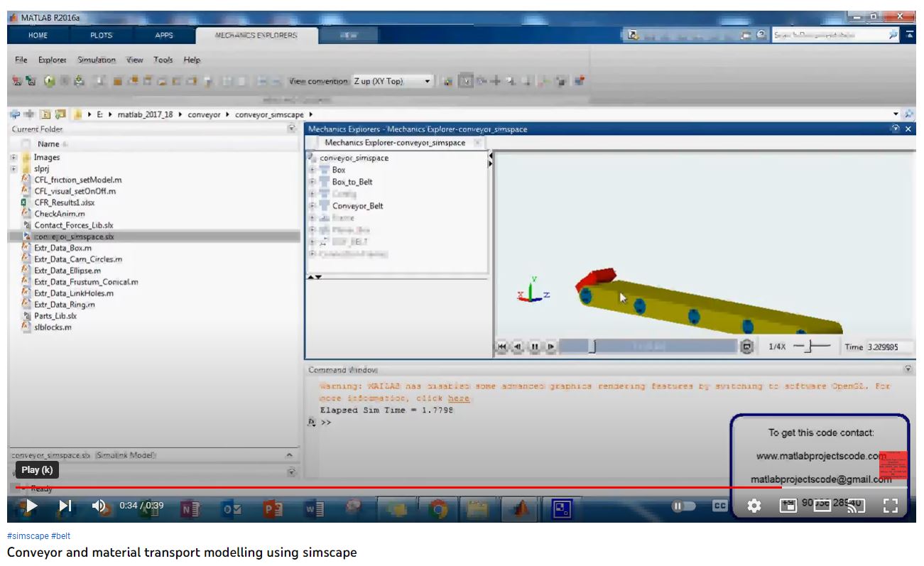Click the #simscape hashtag link
The height and width of the screenshot is (566, 924).
point(28,536)
